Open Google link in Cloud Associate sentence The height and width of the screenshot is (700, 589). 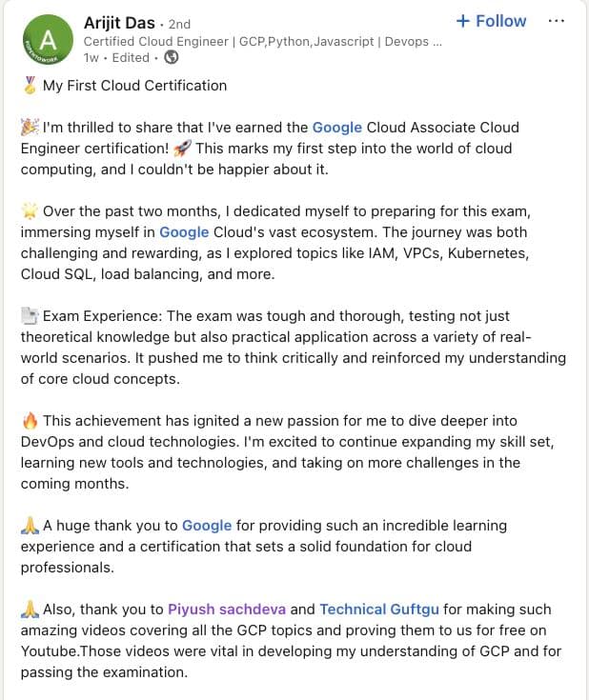[x=337, y=128]
